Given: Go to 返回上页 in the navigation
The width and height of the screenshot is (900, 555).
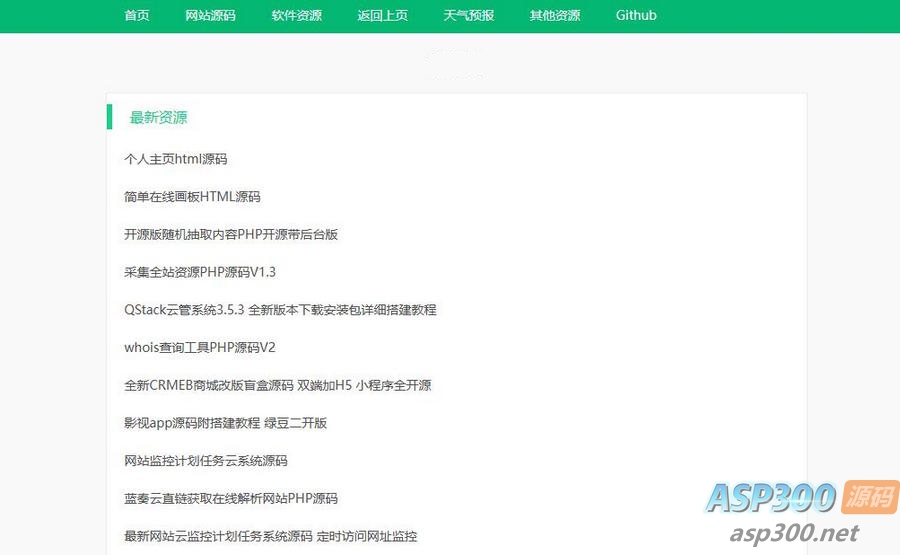Looking at the screenshot, I should 382,15.
